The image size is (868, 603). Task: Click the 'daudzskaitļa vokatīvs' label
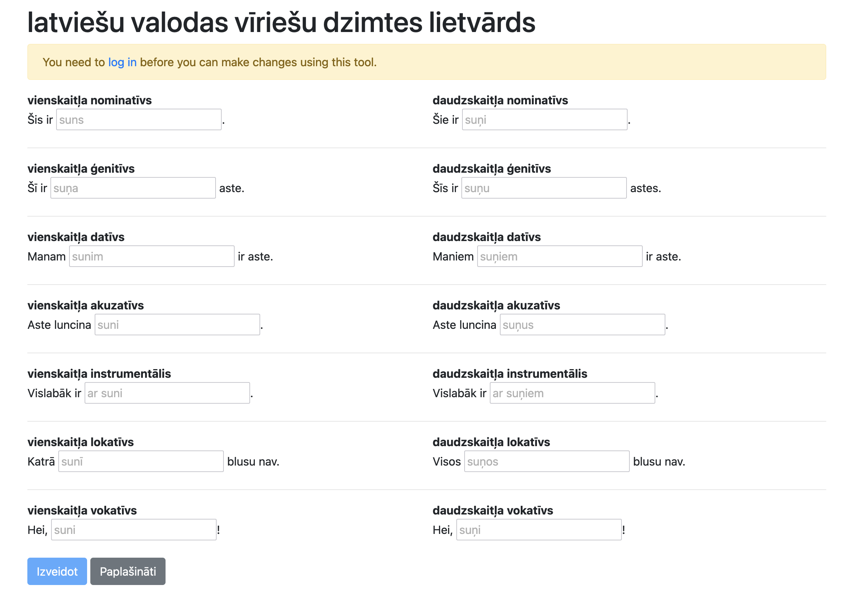tap(493, 511)
